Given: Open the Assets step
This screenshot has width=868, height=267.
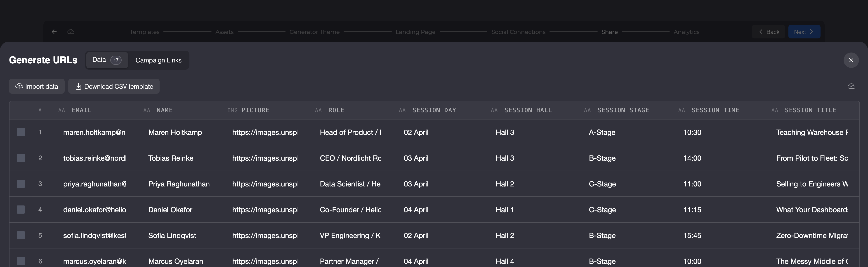Looking at the screenshot, I should (x=224, y=32).
